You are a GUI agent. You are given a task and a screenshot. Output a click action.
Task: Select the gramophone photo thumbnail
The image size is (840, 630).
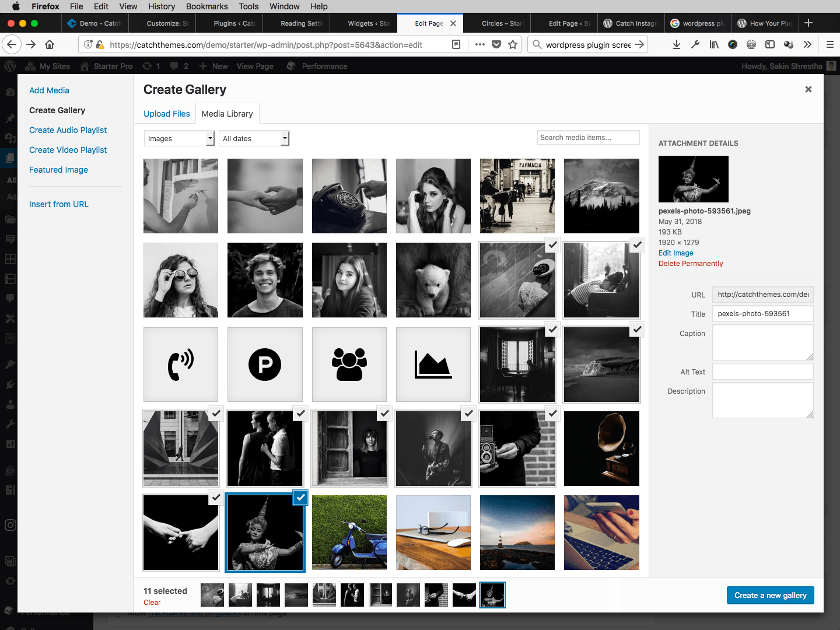[601, 449]
